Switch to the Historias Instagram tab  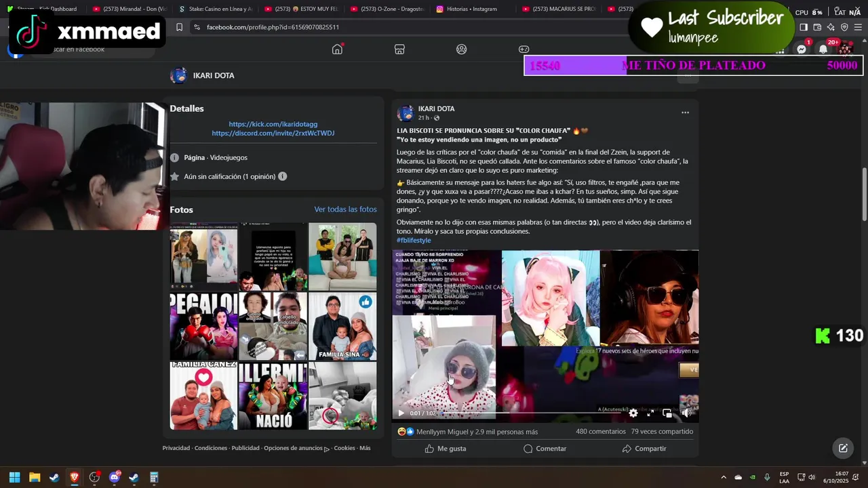coord(472,9)
